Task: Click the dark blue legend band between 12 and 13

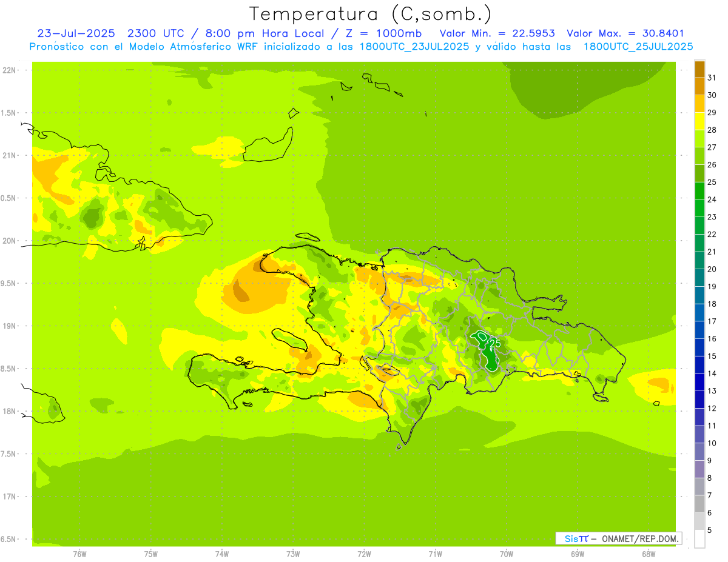Action: click(699, 400)
